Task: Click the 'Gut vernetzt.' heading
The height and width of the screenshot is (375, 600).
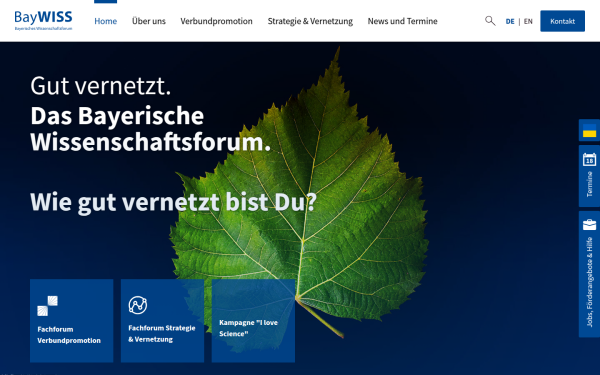Action: click(101, 85)
